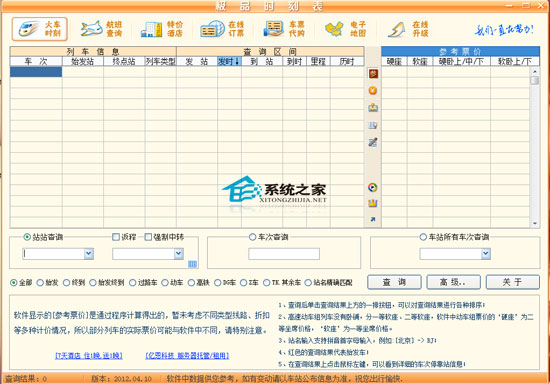Sort by 发时 departure time header

pos(229,61)
